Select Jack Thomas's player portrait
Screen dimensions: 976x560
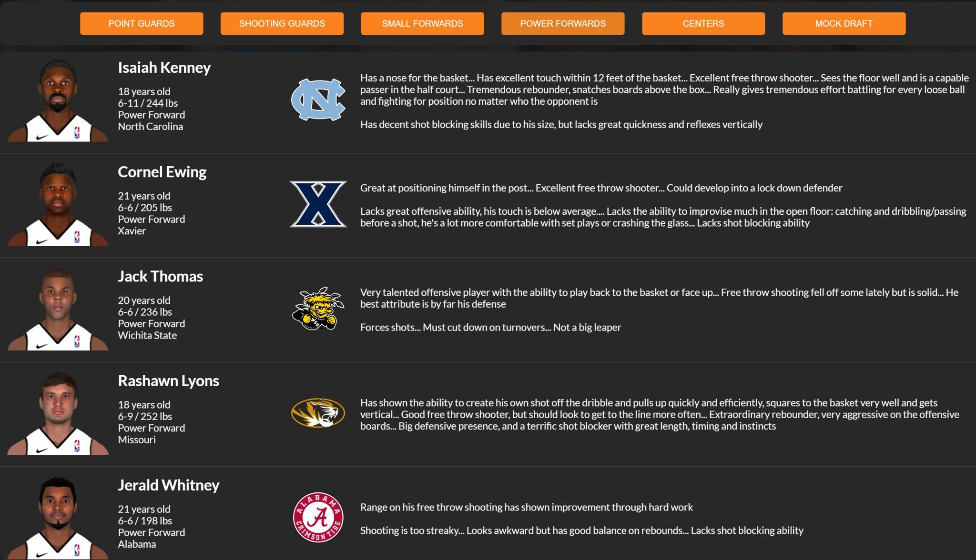[58, 310]
